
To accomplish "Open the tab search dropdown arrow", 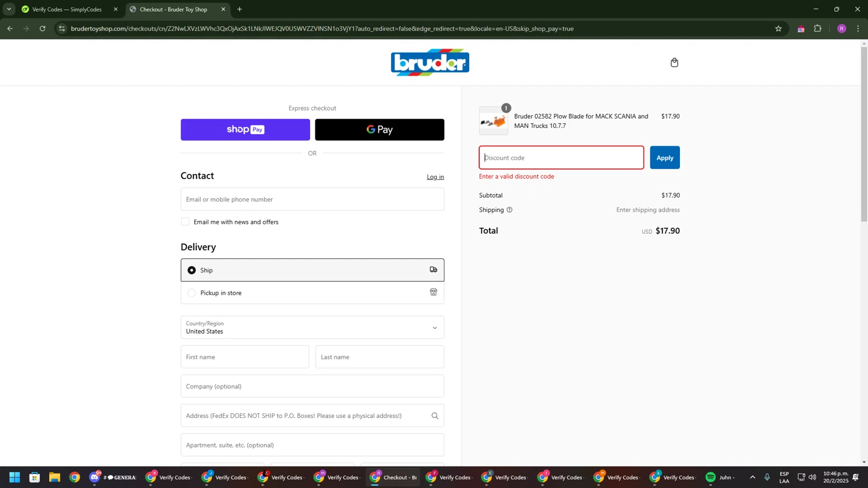I will [x=9, y=9].
